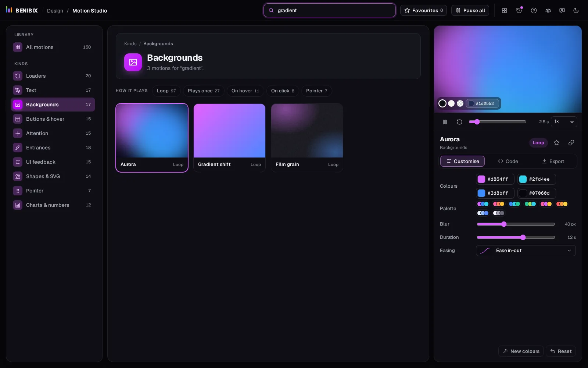Viewport: 588px width, 368px height.
Task: Toggle dark mode with the moon icon
Action: tap(576, 10)
